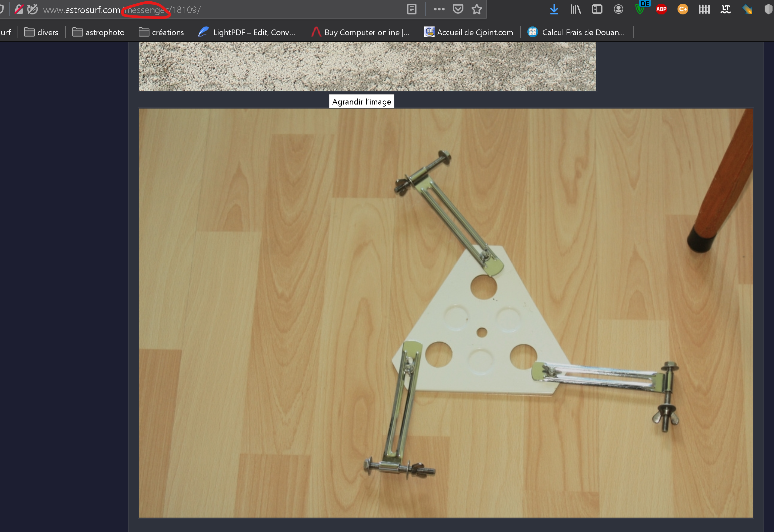Open the page actions three-dot menu

(439, 9)
